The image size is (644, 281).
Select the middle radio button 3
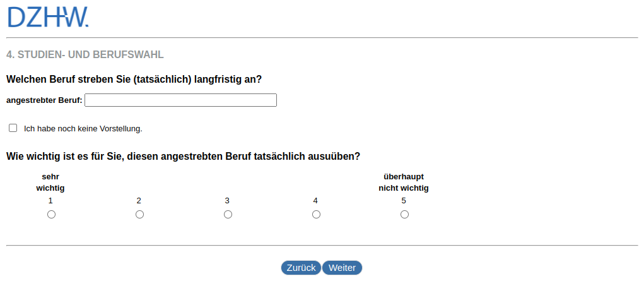228,215
